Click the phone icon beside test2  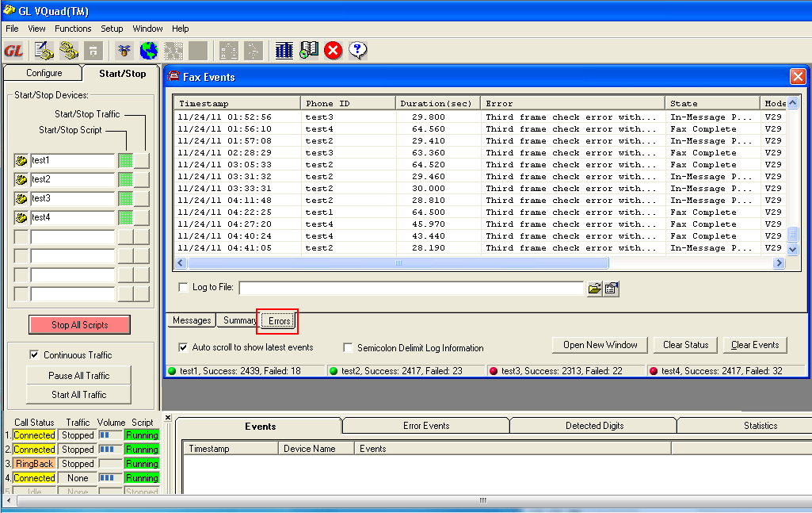(x=21, y=180)
